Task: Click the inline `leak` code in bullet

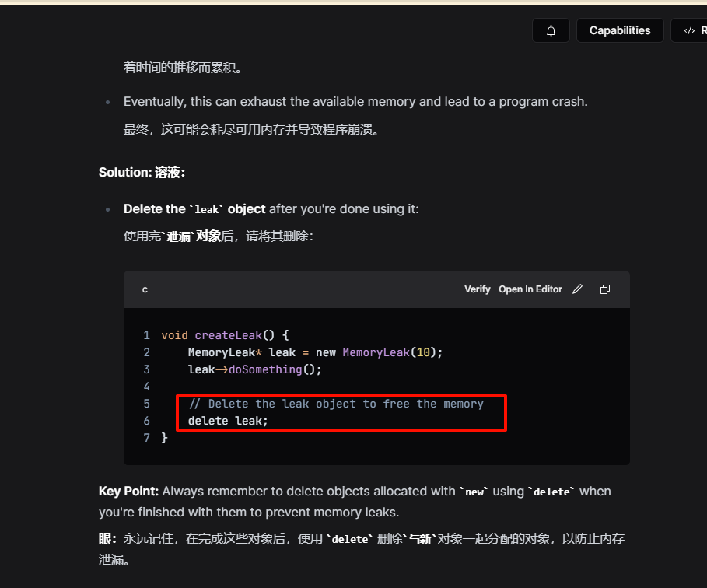Action: point(207,210)
